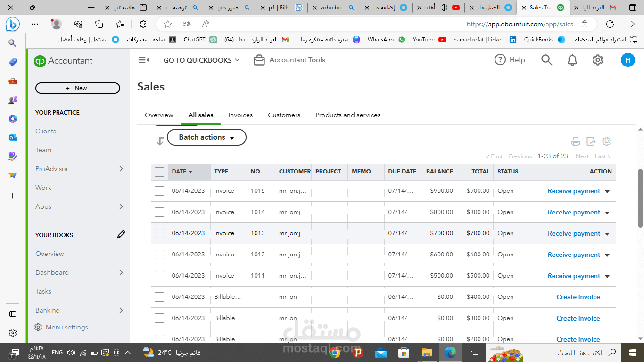
Task: Collapse the navigation hamburger menu icon
Action: pyautogui.click(x=143, y=60)
